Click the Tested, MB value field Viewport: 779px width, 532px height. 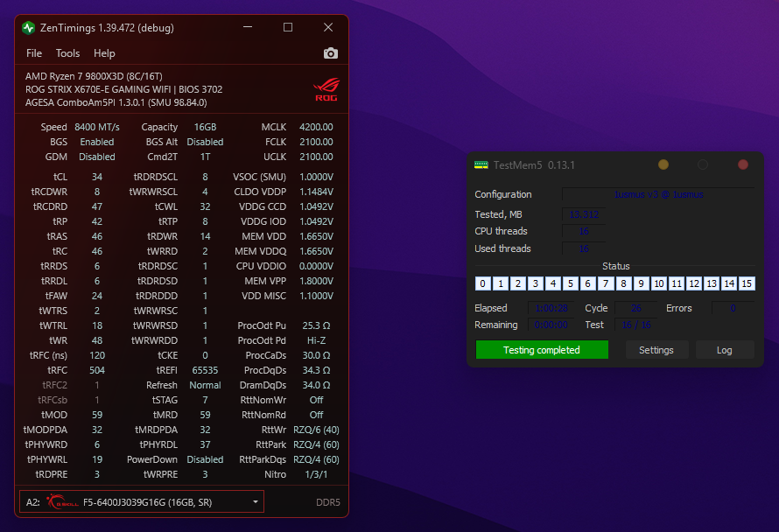click(x=584, y=214)
